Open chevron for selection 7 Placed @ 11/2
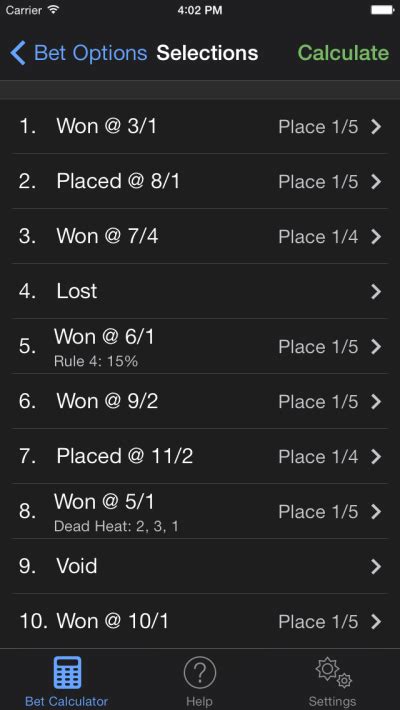Viewport: 400px width, 710px height. [x=376, y=456]
